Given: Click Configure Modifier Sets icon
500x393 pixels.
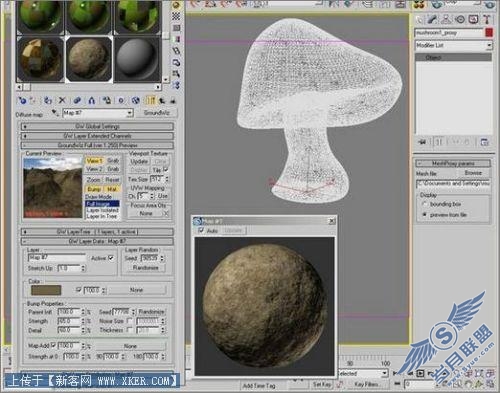Looking at the screenshot, I should 484,142.
